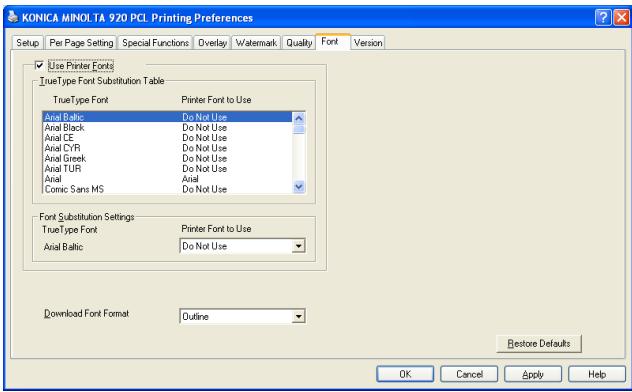The width and height of the screenshot is (632, 392).
Task: Select the Arial CYR row
Action: (167, 148)
